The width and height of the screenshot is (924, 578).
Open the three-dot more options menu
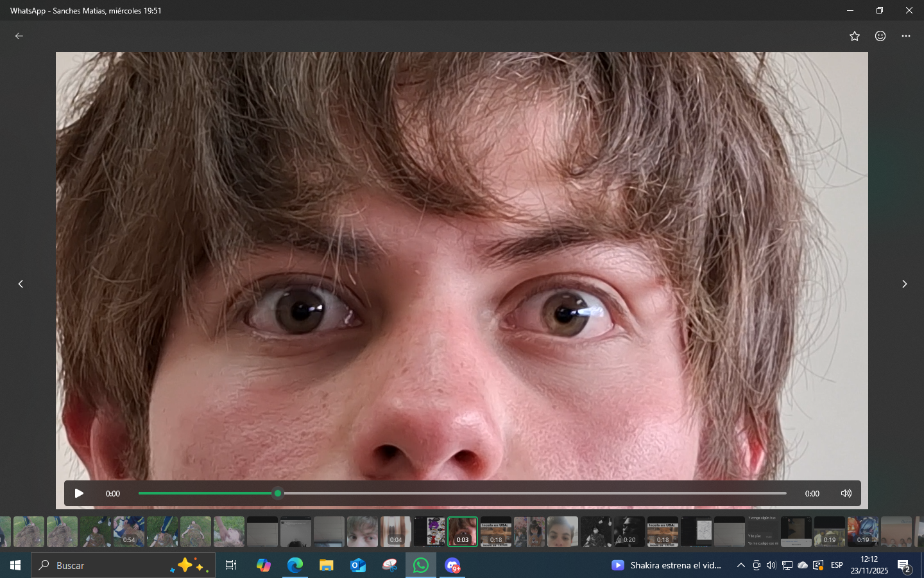(x=906, y=36)
